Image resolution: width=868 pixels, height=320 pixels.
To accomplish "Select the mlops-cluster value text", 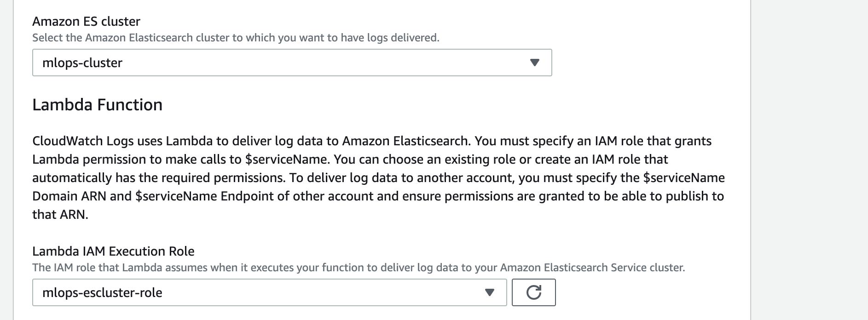I will coord(82,63).
